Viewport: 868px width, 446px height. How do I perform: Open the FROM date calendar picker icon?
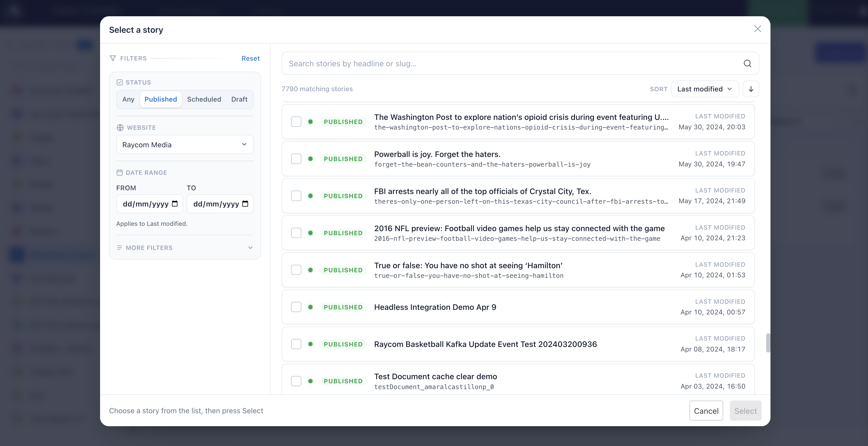[174, 204]
